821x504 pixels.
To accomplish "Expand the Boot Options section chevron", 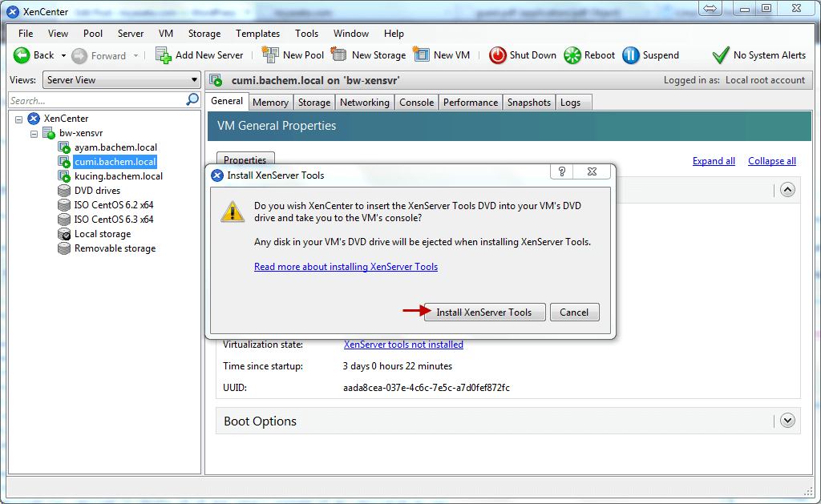I will point(787,421).
